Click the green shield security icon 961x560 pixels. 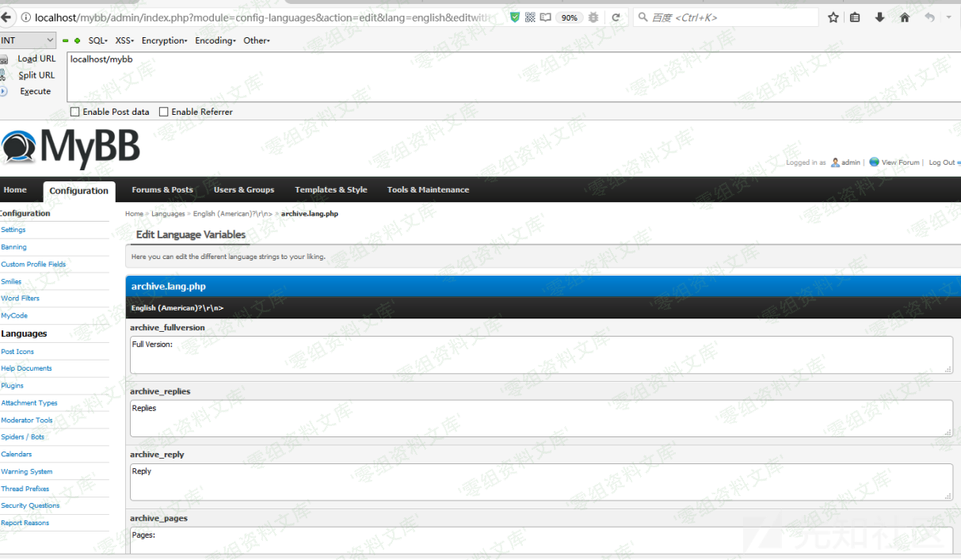pyautogui.click(x=515, y=17)
